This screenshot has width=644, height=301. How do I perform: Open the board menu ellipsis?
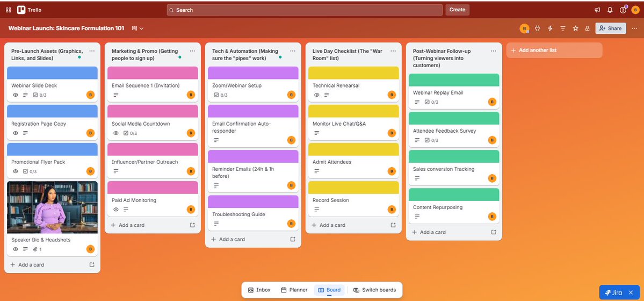634,28
